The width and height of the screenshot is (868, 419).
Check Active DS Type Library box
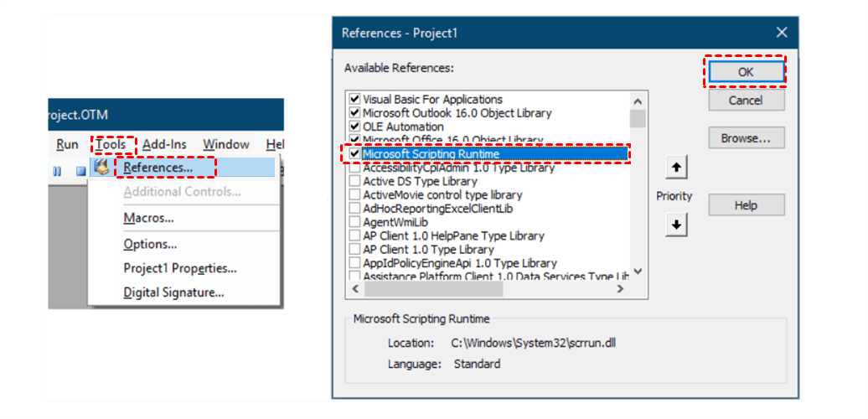pyautogui.click(x=355, y=181)
